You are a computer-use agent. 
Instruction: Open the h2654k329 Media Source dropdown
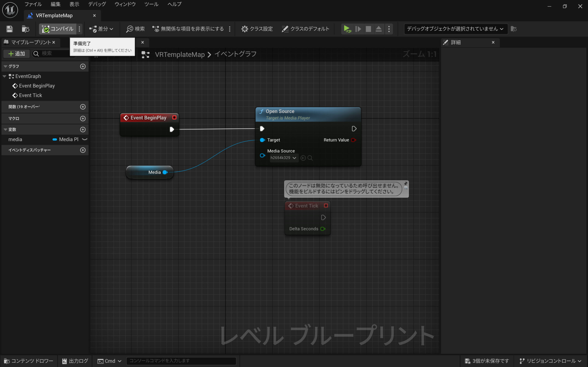pyautogui.click(x=283, y=158)
